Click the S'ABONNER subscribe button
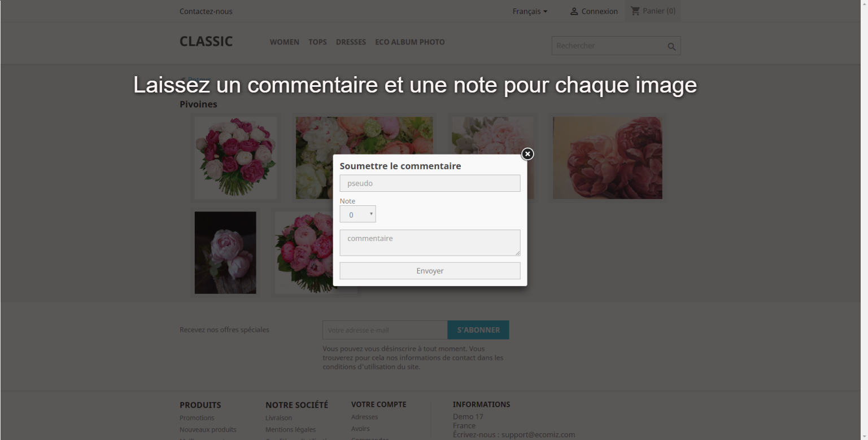Image resolution: width=868 pixels, height=440 pixels. point(478,330)
